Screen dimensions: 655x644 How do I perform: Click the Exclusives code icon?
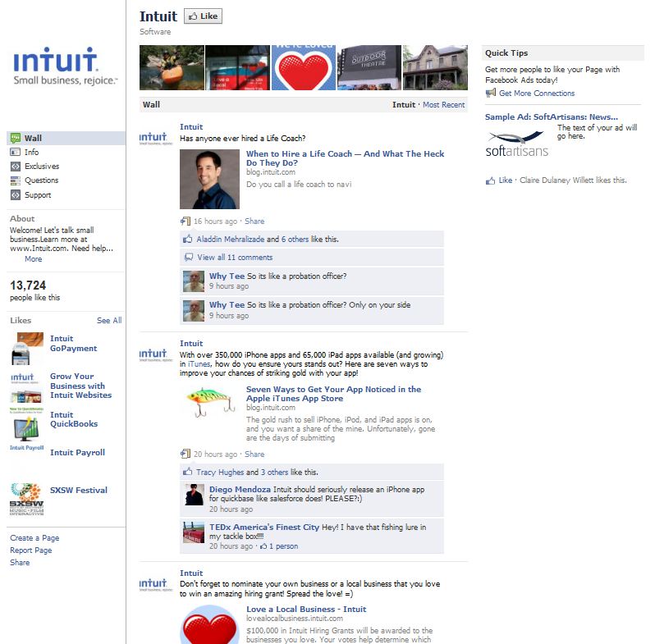16,167
